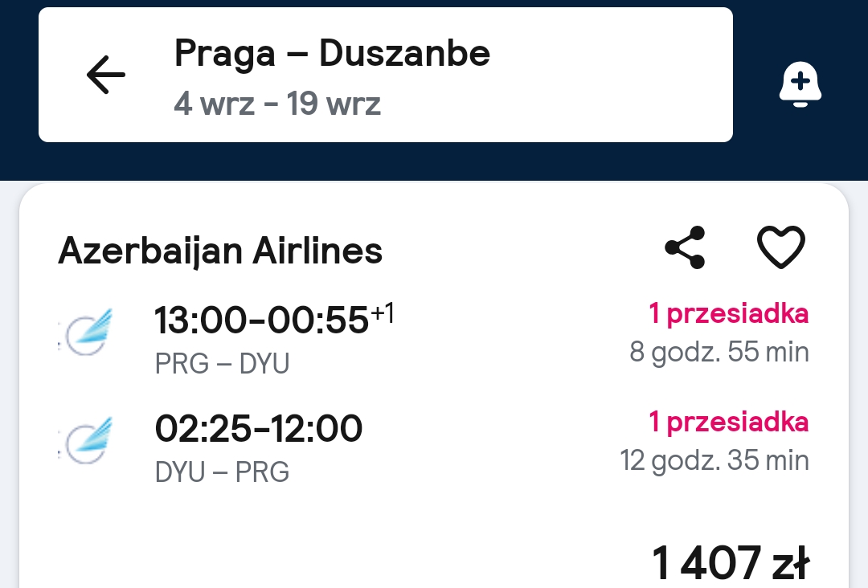Click return duration 12 godz. 35 min
Viewport: 868px width, 588px height.
point(714,460)
